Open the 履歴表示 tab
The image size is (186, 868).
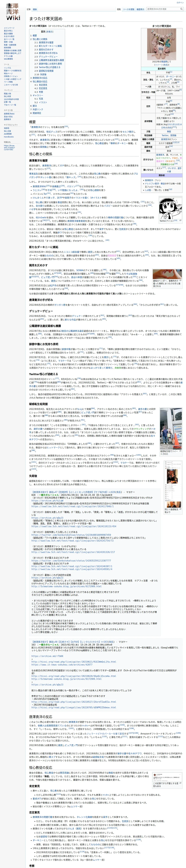pyautogui.click(x=140, y=9)
